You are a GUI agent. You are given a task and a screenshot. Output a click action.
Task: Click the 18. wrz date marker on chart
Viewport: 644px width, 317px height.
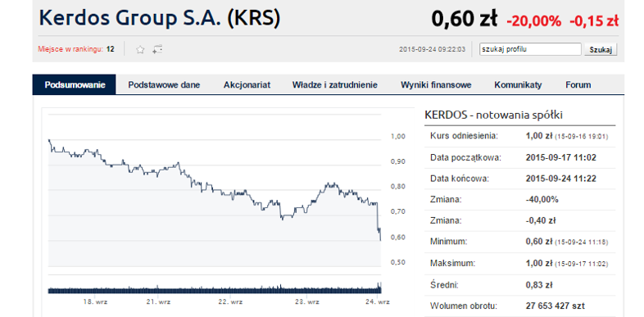[x=95, y=301]
